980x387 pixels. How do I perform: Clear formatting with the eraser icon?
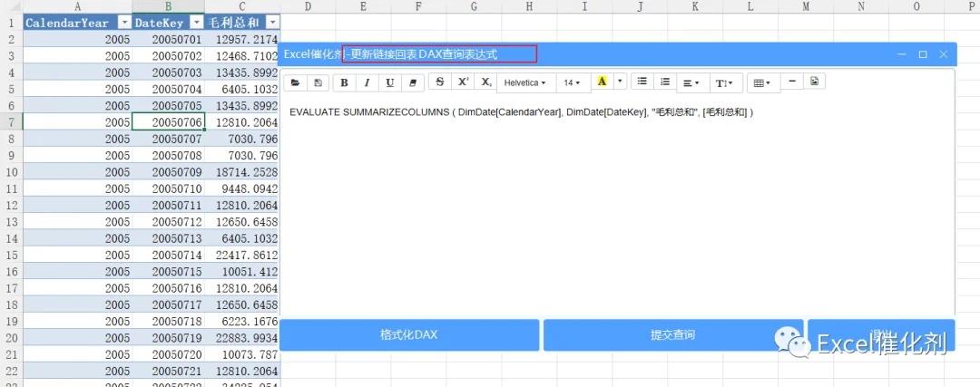tap(413, 82)
